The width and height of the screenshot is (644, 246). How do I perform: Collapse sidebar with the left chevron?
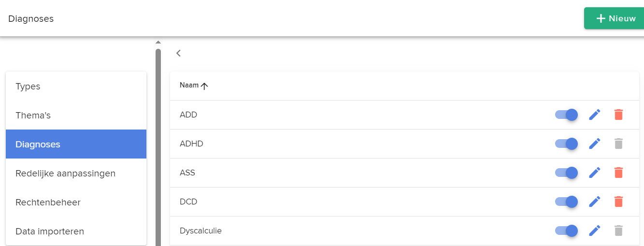(x=178, y=53)
